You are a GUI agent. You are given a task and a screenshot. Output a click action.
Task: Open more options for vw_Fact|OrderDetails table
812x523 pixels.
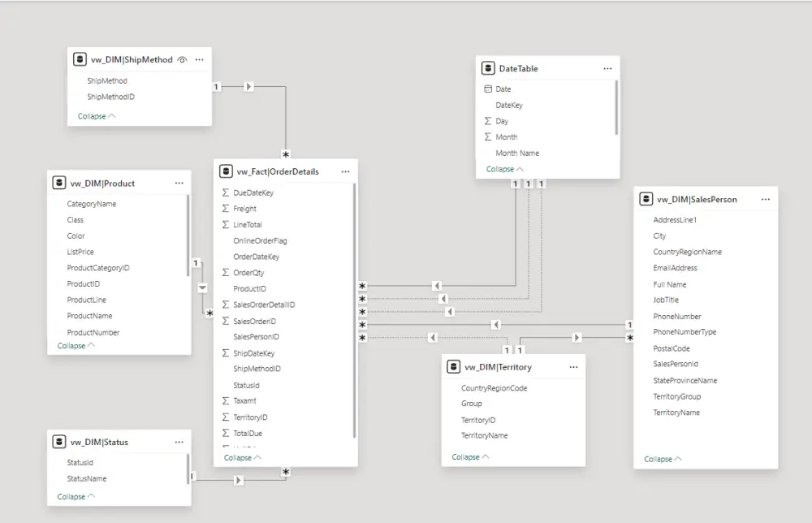click(x=345, y=171)
